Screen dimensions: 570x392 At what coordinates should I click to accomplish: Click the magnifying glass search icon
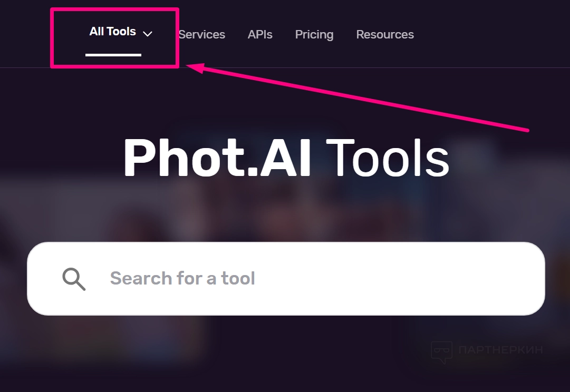point(74,278)
